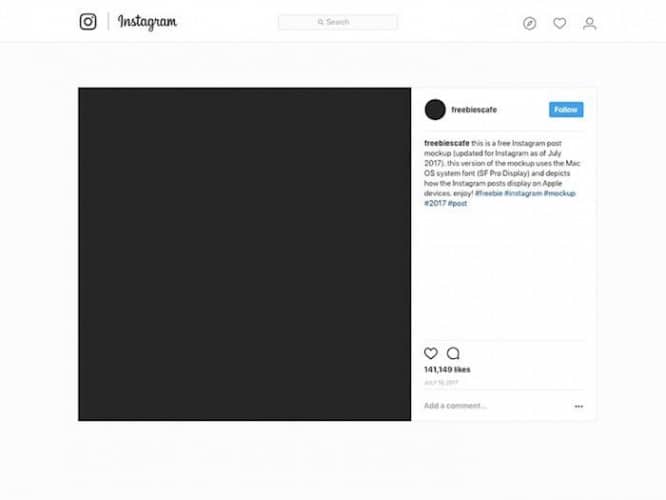This screenshot has height=500, width=666.
Task: Click the Instagram wordmark logo
Action: pos(147,22)
